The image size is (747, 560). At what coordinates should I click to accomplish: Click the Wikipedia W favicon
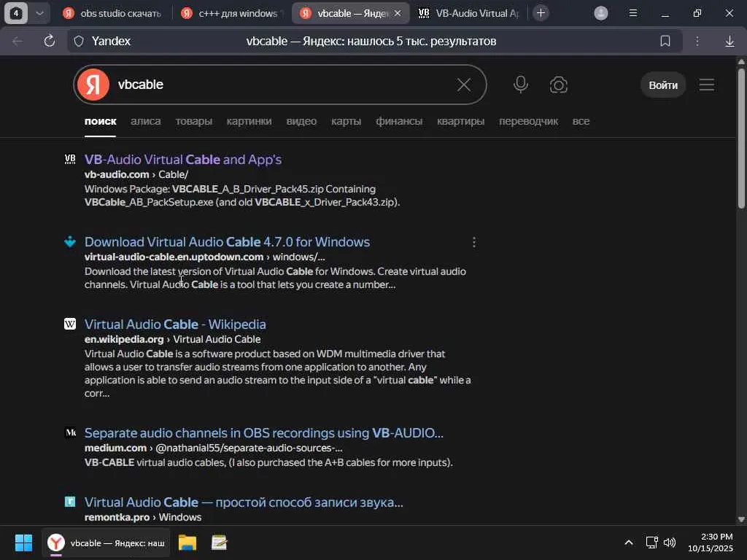point(70,324)
